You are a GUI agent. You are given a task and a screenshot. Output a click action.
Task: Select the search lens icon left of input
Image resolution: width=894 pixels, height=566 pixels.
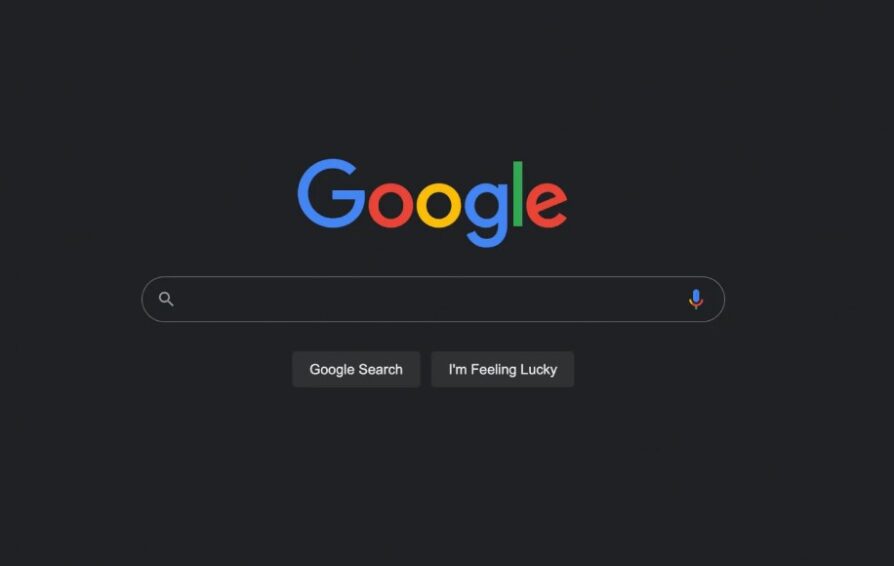[166, 299]
